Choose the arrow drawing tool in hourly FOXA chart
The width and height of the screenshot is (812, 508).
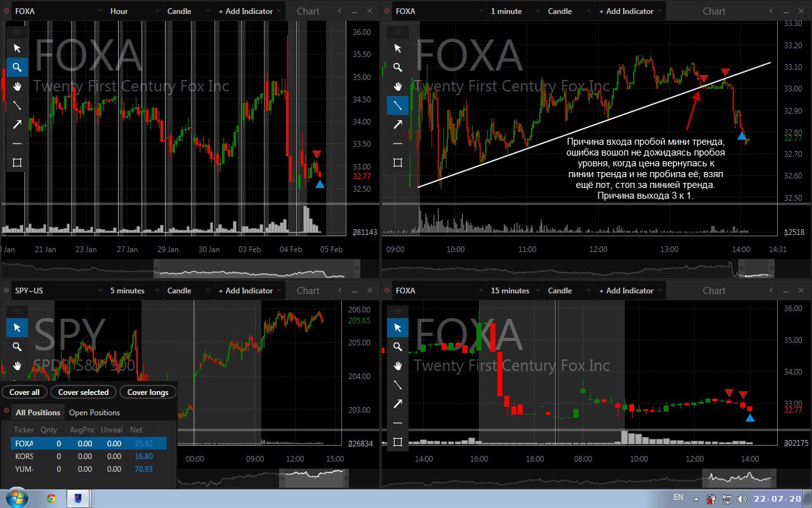[x=17, y=124]
